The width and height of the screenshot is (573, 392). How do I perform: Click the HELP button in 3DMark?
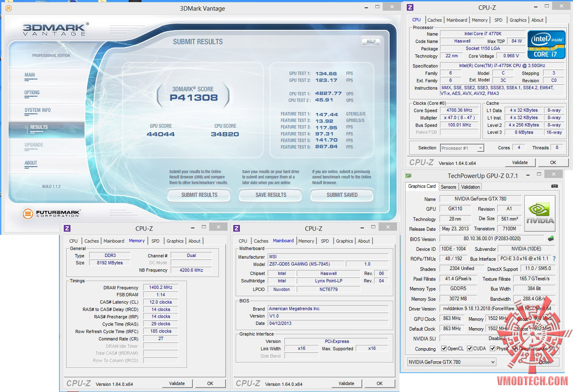[x=371, y=41]
